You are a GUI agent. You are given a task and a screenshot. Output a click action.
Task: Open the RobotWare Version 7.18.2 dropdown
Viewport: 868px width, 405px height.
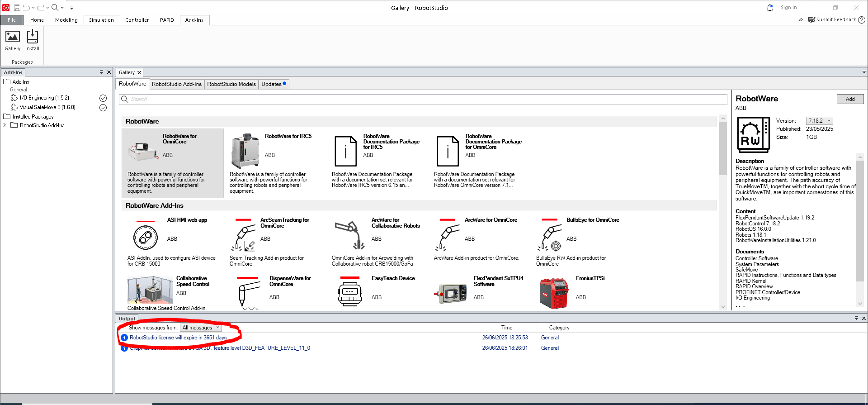(819, 121)
